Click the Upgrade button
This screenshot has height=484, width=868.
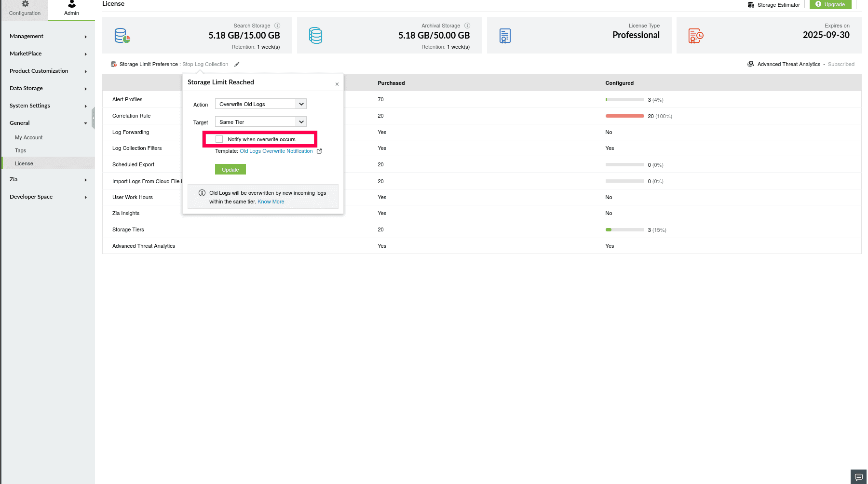pyautogui.click(x=830, y=4)
